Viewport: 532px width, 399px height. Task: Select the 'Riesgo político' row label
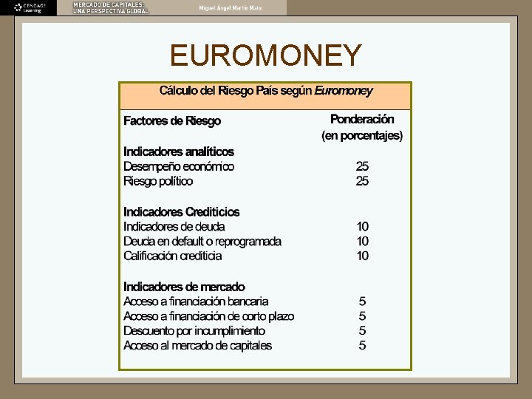158,181
